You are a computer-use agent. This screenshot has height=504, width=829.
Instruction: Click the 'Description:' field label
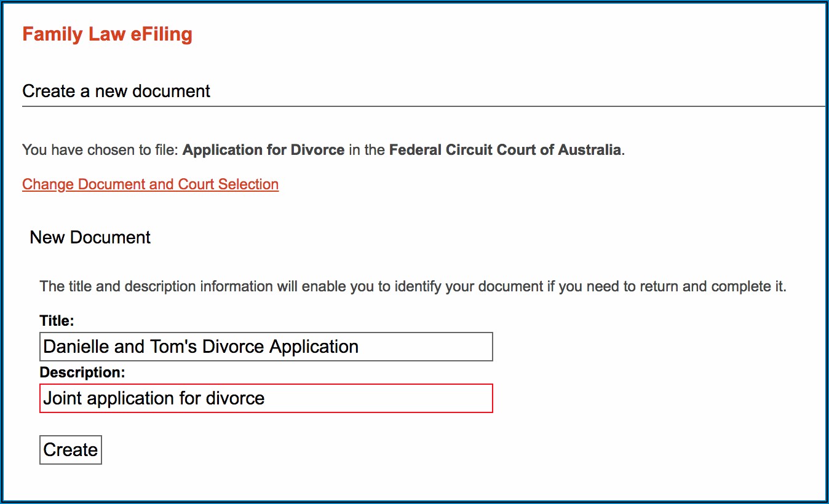coord(82,372)
